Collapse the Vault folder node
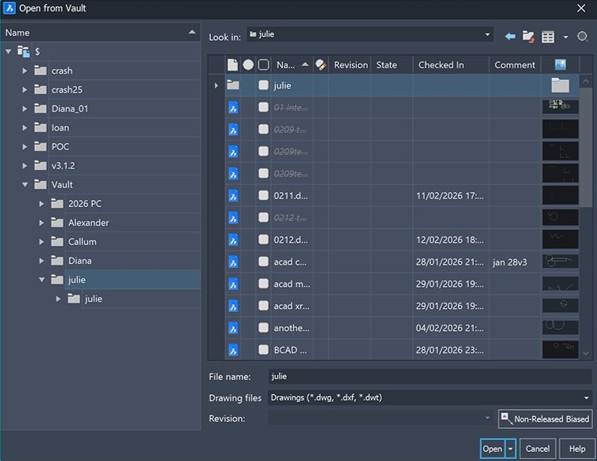Viewport: 597px width, 461px height. [25, 185]
